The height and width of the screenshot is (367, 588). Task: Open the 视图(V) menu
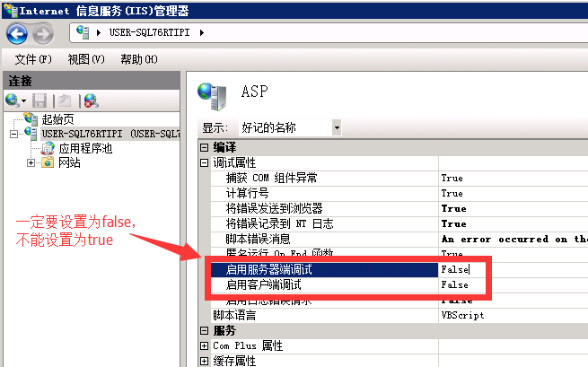(86, 59)
